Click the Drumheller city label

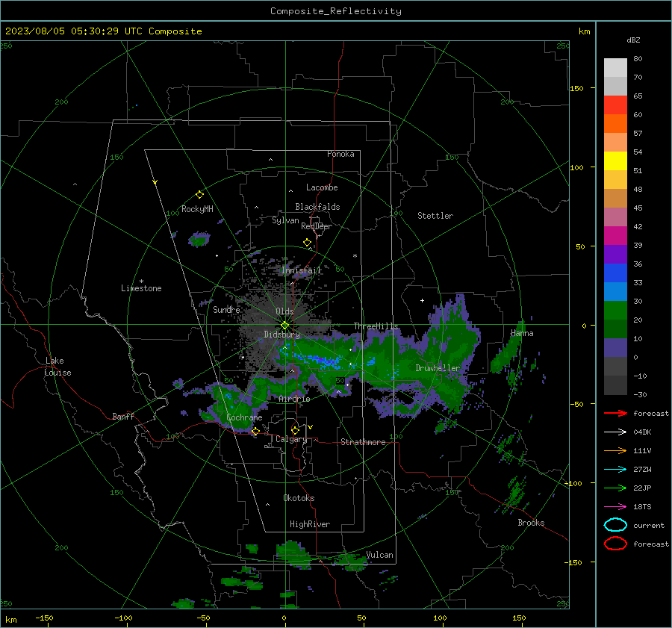(438, 368)
